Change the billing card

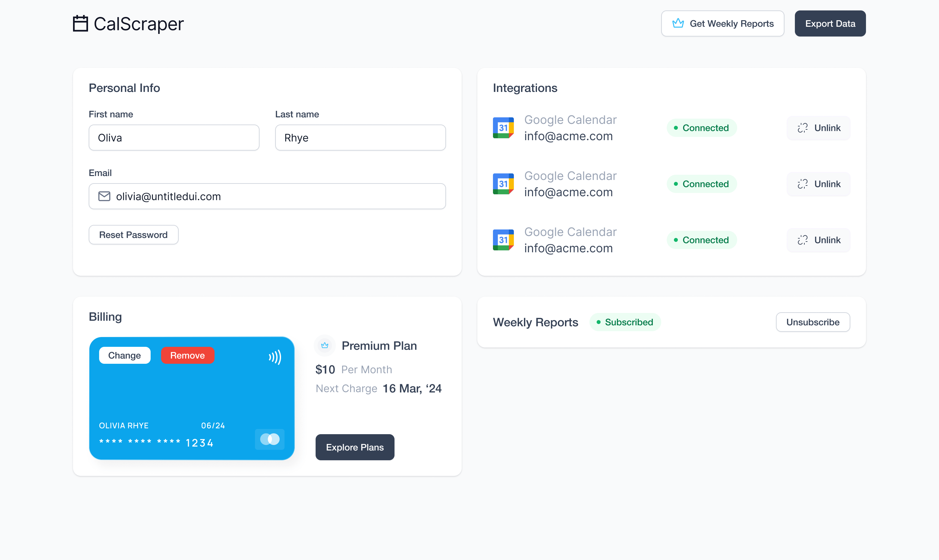124,356
